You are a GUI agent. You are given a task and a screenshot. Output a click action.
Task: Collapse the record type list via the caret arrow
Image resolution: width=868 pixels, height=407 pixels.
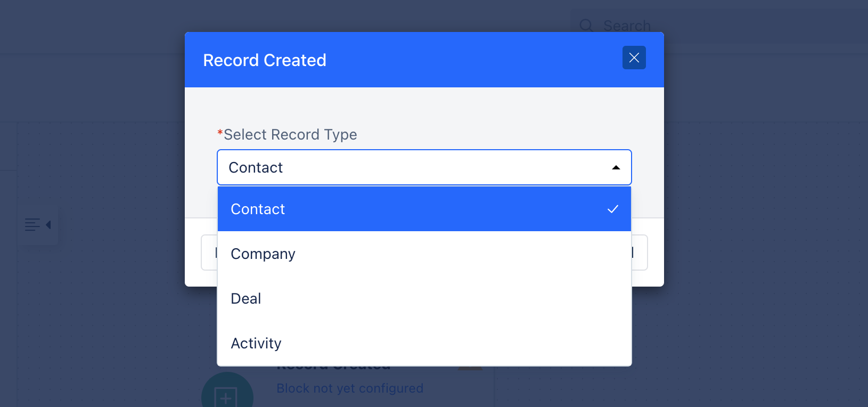(616, 167)
